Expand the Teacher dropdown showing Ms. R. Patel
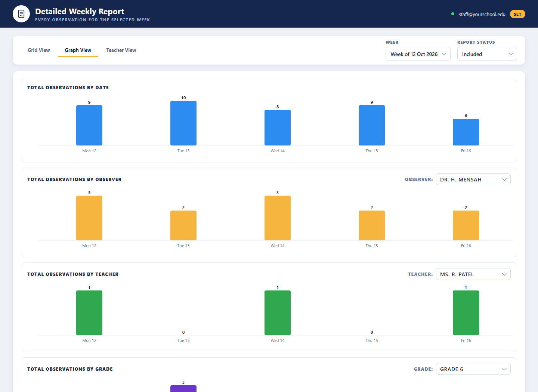538x392 pixels. tap(473, 274)
